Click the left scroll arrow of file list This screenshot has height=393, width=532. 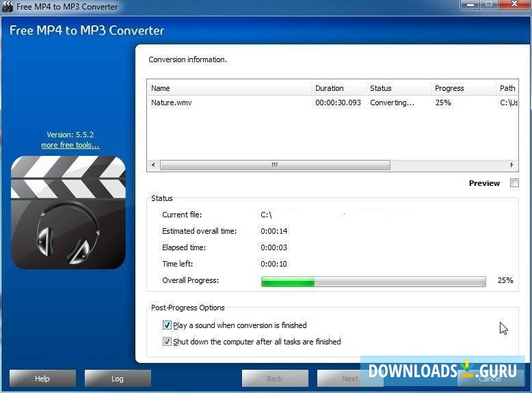(153, 165)
